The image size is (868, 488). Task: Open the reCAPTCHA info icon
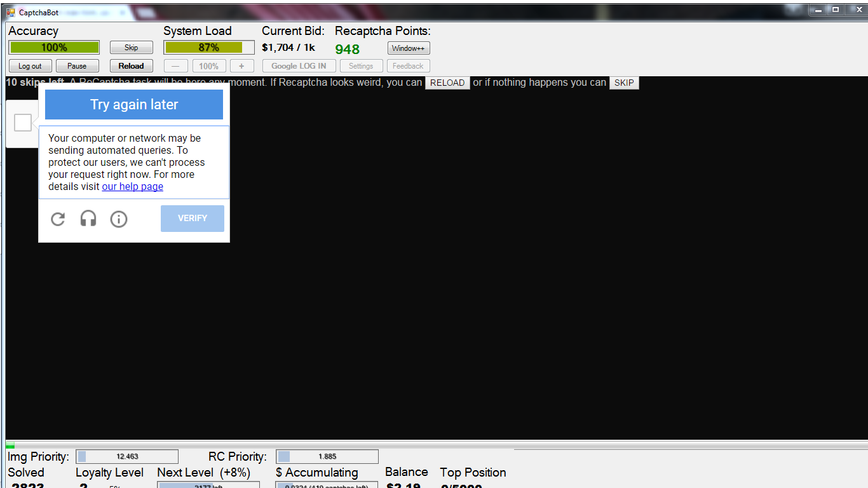(119, 219)
